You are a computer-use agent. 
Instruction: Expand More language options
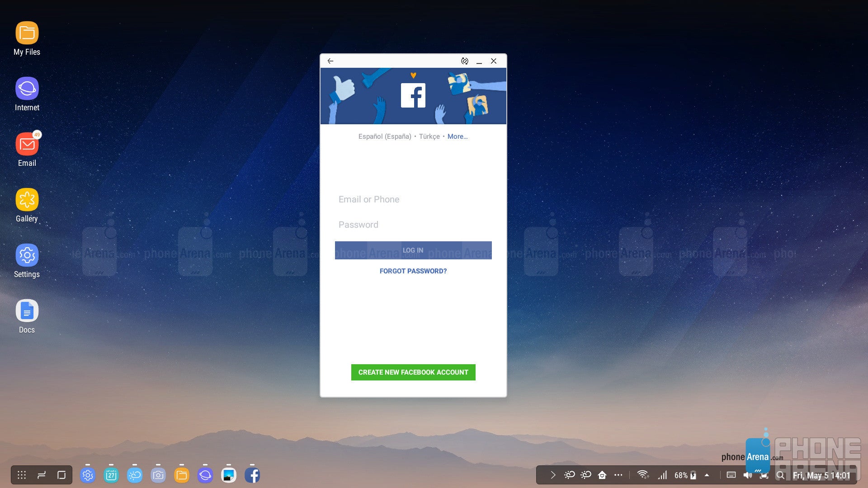pyautogui.click(x=457, y=136)
